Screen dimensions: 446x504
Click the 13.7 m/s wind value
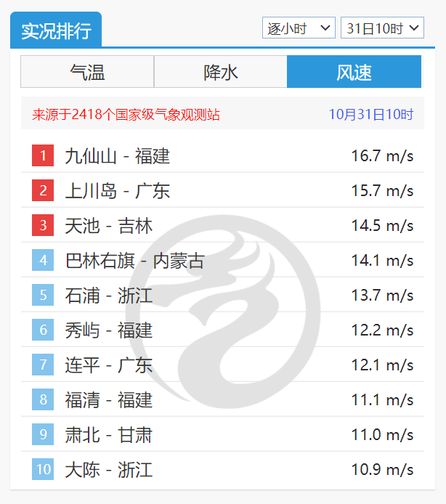click(x=382, y=296)
